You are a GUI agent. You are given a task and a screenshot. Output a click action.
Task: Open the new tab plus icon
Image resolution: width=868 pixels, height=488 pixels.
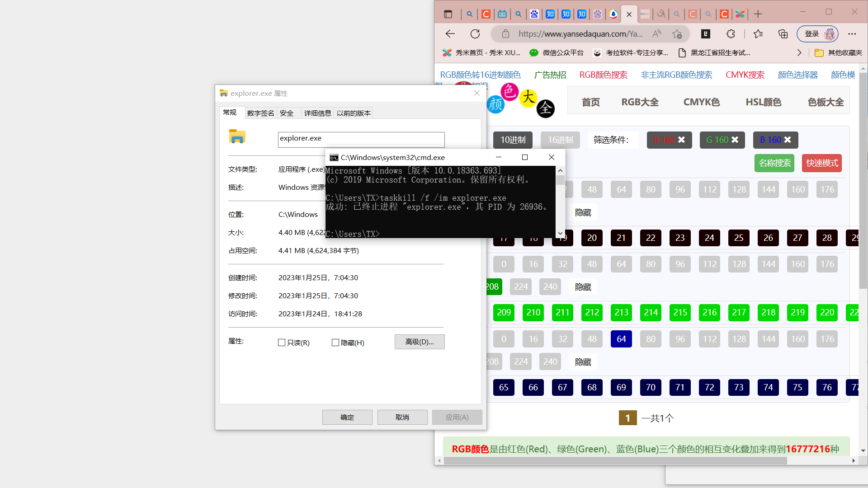click(x=758, y=14)
